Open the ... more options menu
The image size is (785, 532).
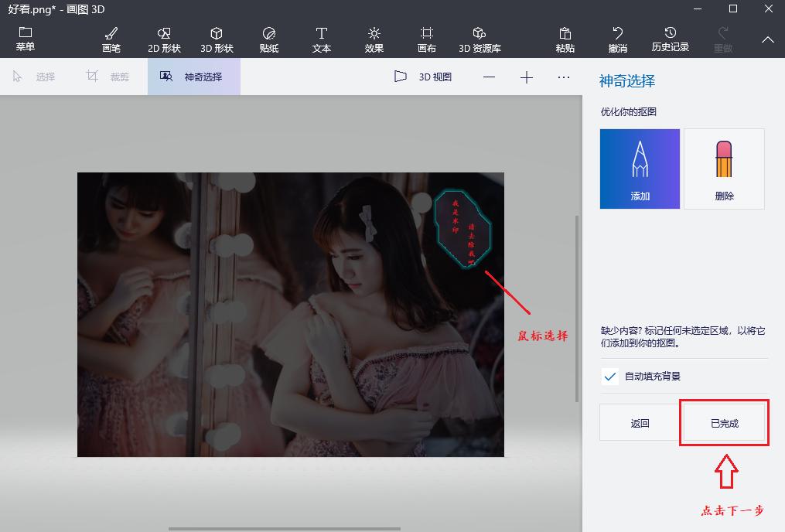pos(564,77)
